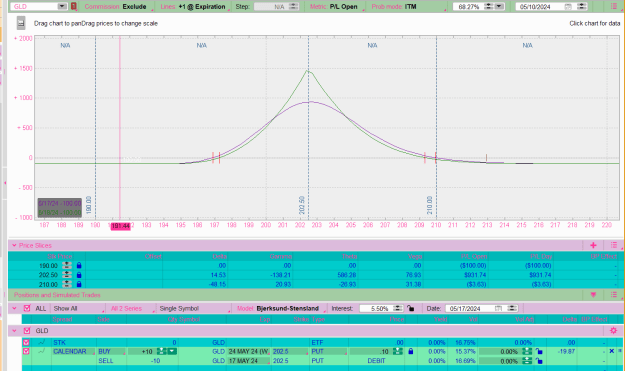Adjust the 05/17/2024 date stepper
The width and height of the screenshot is (625, 371).
(512, 308)
